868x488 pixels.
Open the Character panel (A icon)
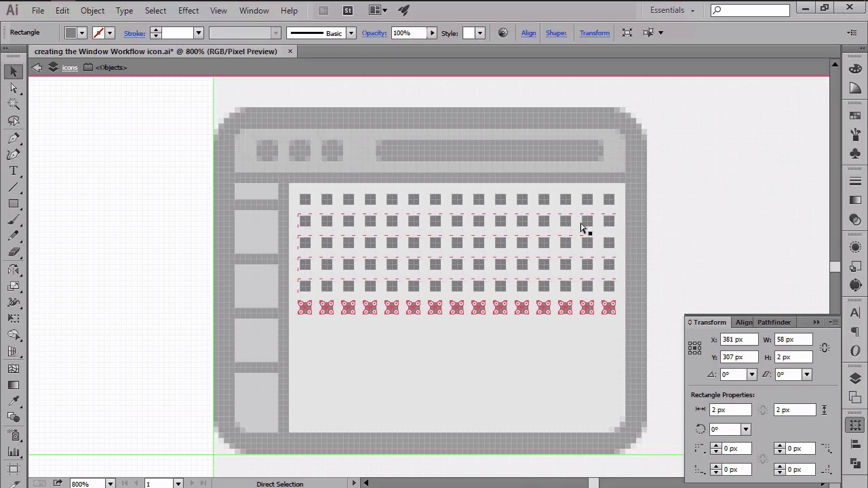pyautogui.click(x=855, y=312)
